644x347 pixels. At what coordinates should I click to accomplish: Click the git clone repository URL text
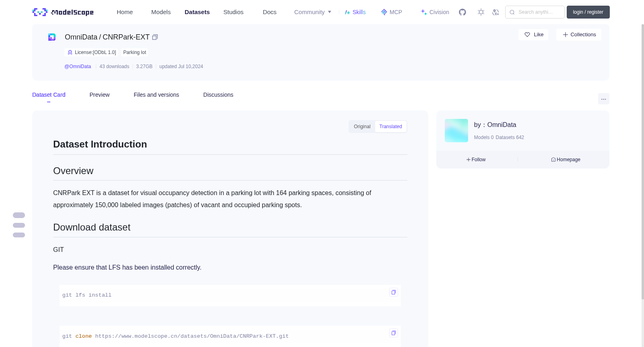coord(192,336)
